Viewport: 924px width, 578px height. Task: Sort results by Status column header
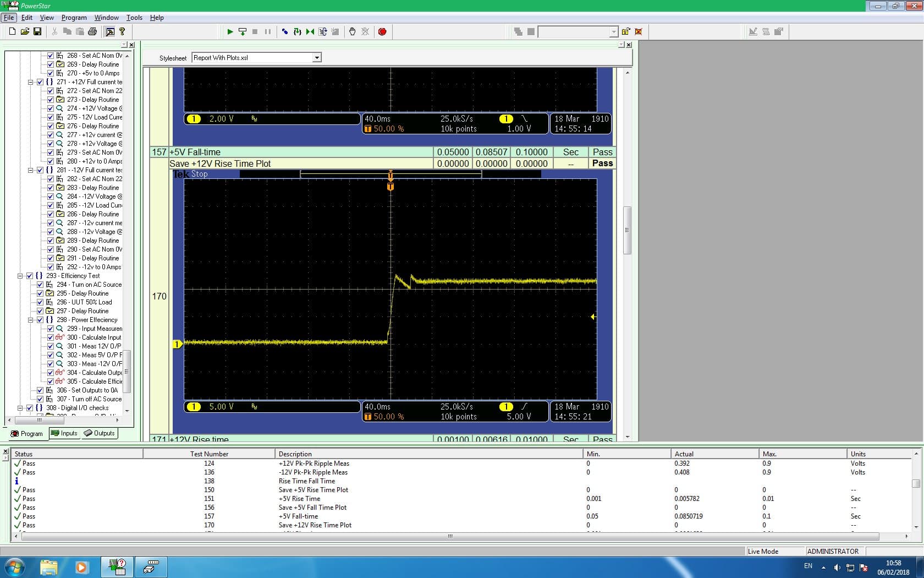tap(77, 454)
